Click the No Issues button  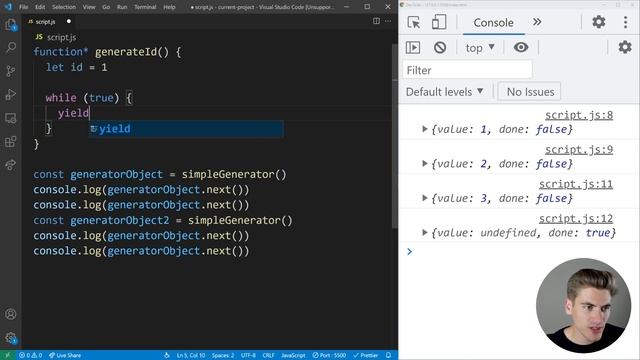coord(530,92)
